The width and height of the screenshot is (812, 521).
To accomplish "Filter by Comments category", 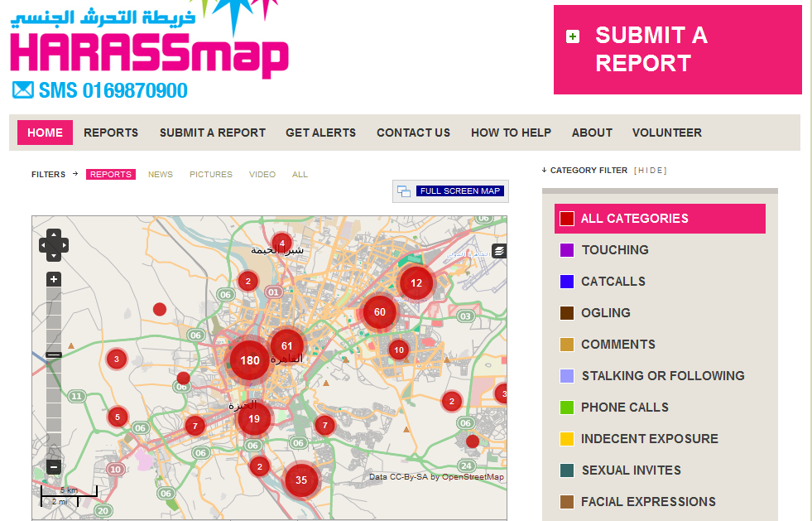I will 618,345.
